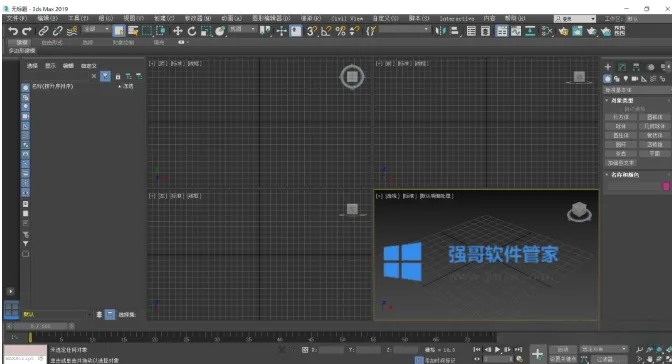Open the Scene Explorer toggle icon
Screen dimensions: 672x364
coord(471,31)
